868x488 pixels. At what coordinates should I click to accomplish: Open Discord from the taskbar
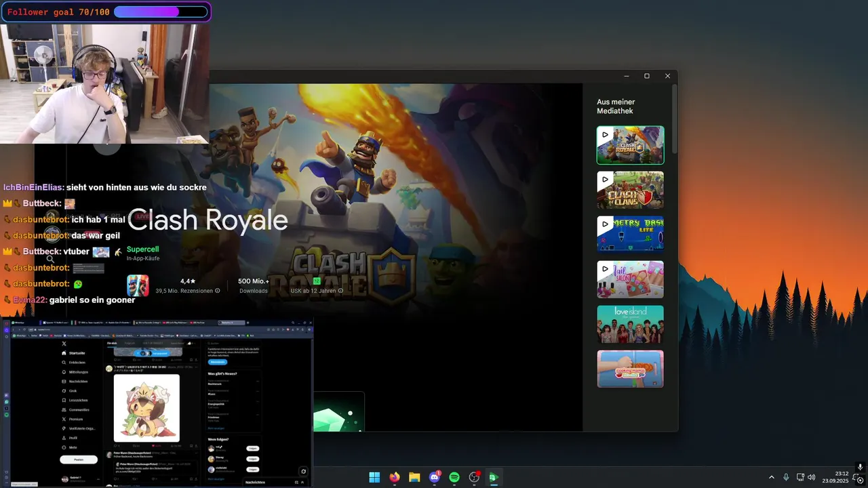pyautogui.click(x=435, y=477)
